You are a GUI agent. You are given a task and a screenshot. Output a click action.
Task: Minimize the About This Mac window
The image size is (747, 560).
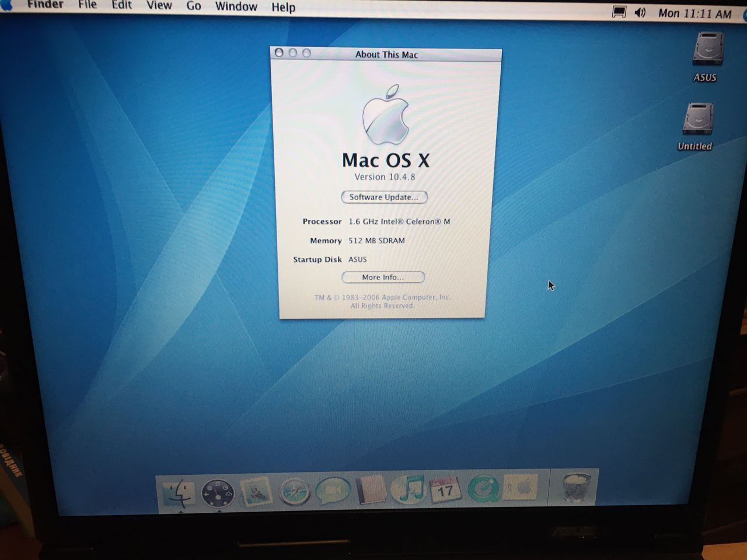[293, 52]
